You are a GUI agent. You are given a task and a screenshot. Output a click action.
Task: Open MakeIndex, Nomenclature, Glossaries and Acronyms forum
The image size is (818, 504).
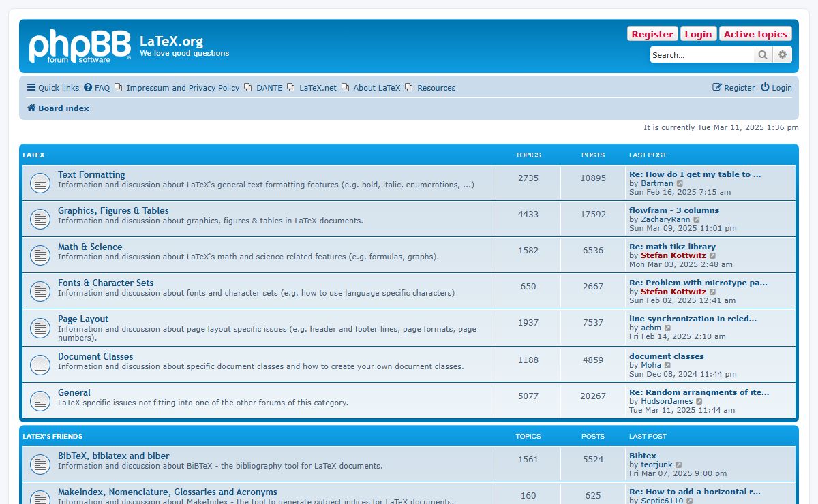click(x=168, y=492)
